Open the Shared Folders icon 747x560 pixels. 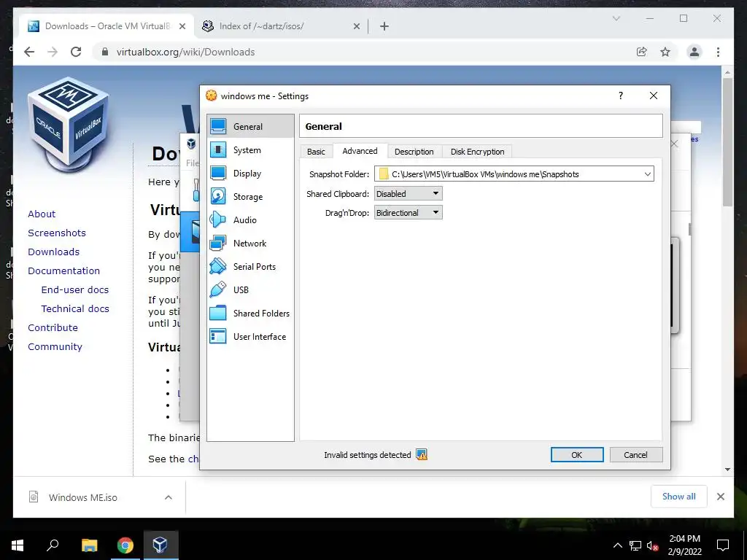pos(218,313)
